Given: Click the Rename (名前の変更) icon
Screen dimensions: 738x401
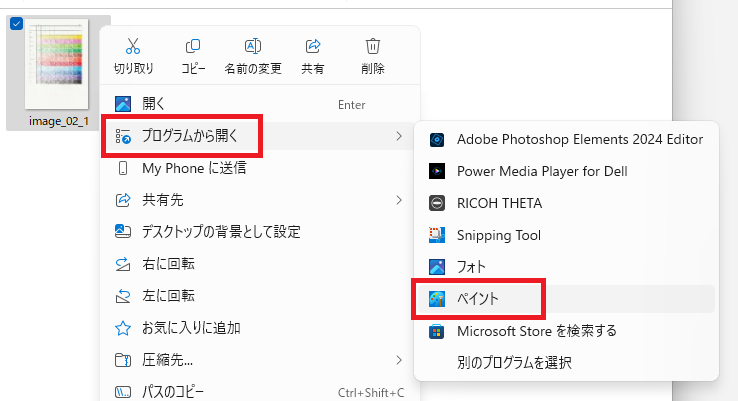Looking at the screenshot, I should click(253, 46).
